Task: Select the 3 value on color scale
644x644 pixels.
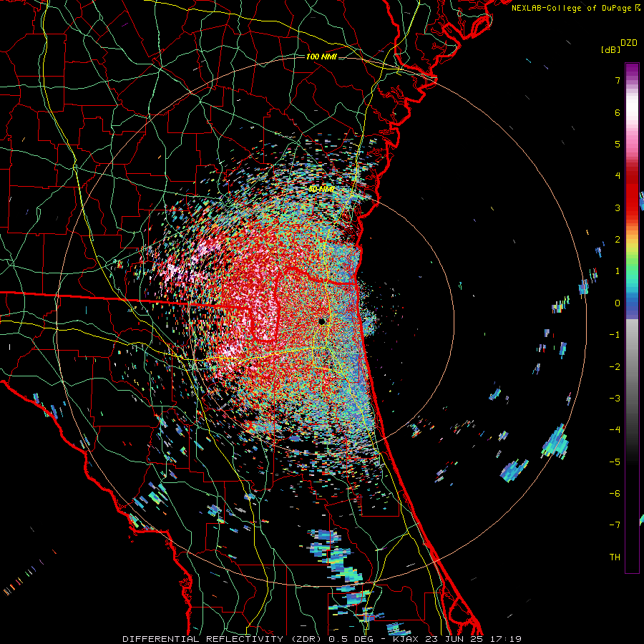Action: pos(618,208)
